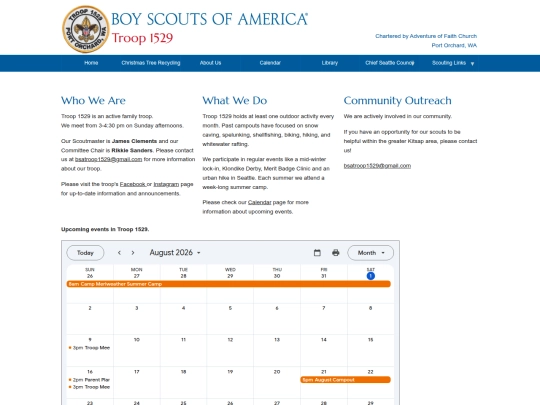
Task: Click the Troop 1529 round logo emblem
Action: [x=86, y=29]
